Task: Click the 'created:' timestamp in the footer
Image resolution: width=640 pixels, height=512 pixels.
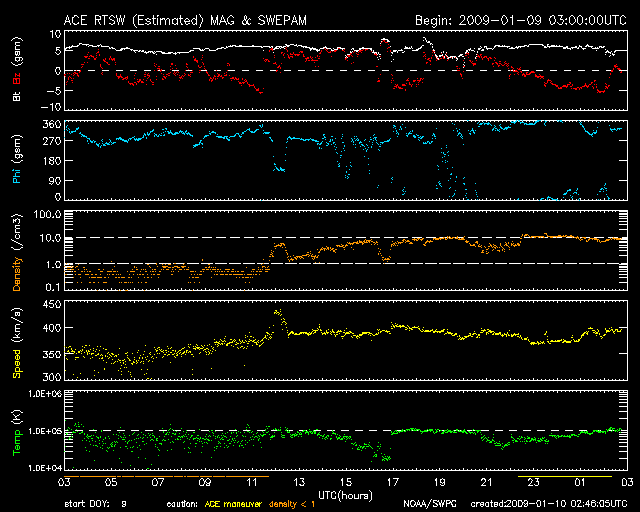Action: coord(549,505)
